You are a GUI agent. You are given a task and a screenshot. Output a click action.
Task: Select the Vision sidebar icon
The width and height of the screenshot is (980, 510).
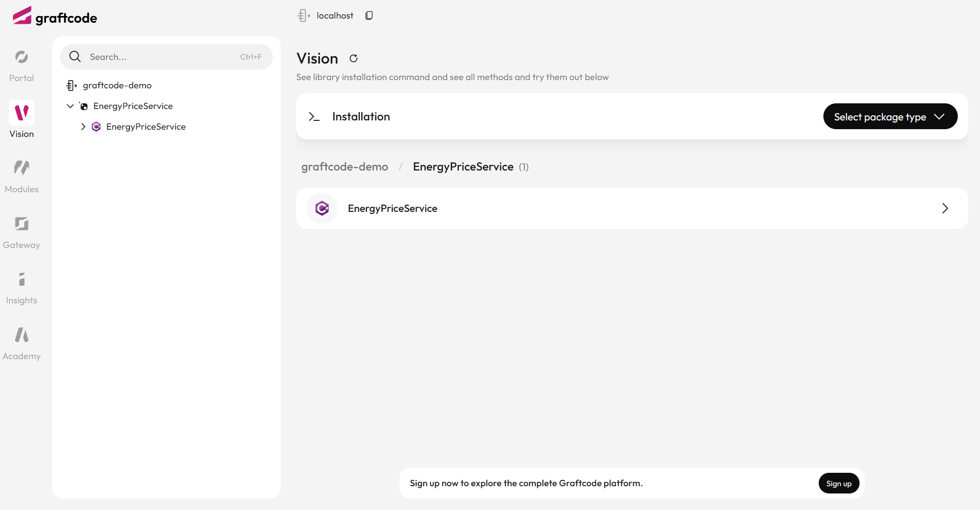22,113
